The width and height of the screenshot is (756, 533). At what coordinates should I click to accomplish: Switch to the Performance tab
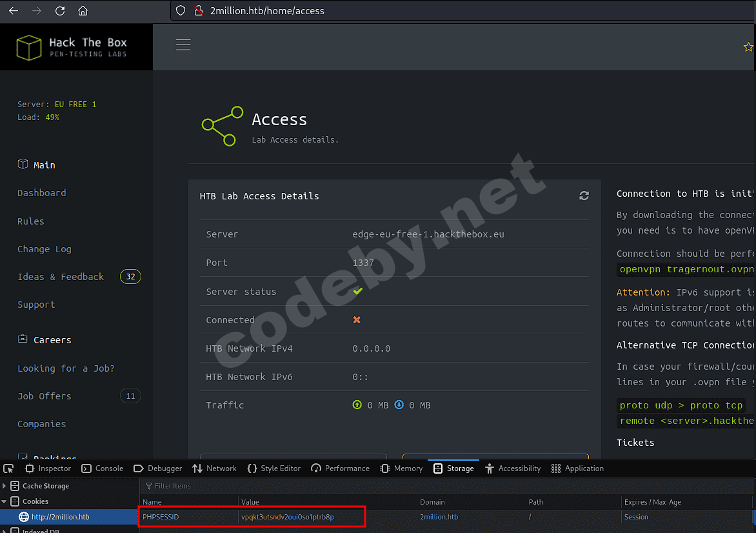tap(341, 468)
